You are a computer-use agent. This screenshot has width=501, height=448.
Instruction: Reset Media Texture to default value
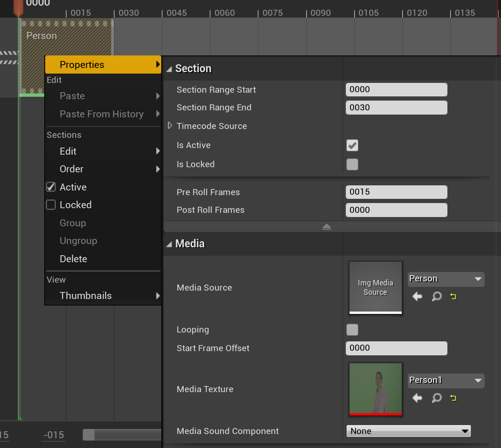pyautogui.click(x=453, y=398)
